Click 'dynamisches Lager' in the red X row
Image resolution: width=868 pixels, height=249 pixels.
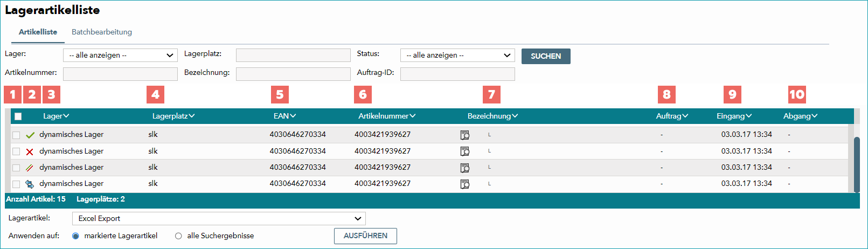click(x=71, y=151)
